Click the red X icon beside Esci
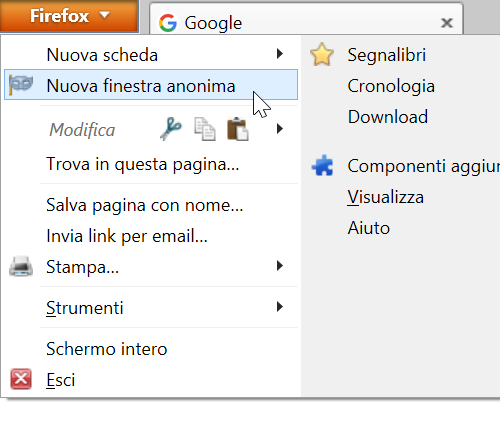The width and height of the screenshot is (500, 424). tap(21, 379)
